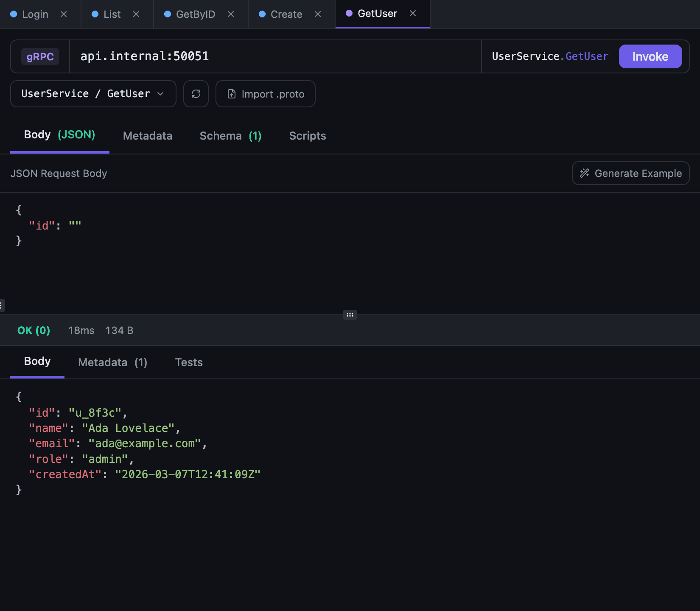Screen dimensions: 700x611
Task: Click the "role" key in response
Action: (x=48, y=459)
